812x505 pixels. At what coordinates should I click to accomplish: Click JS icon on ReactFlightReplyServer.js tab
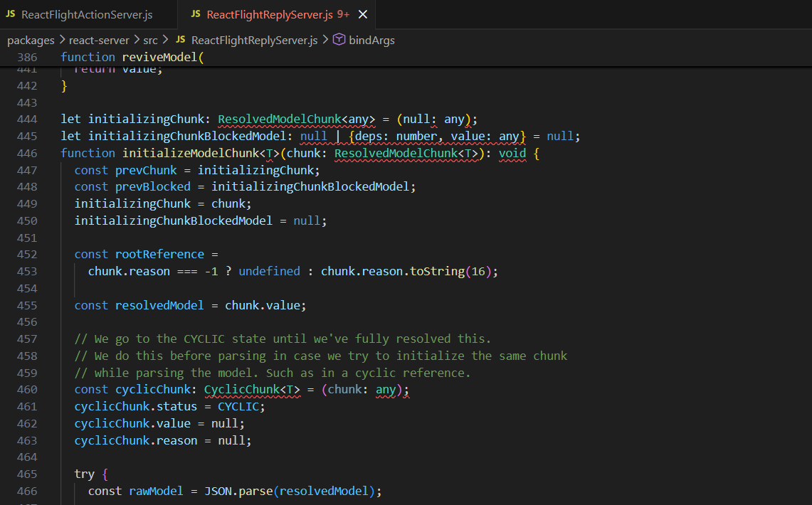tap(196, 14)
